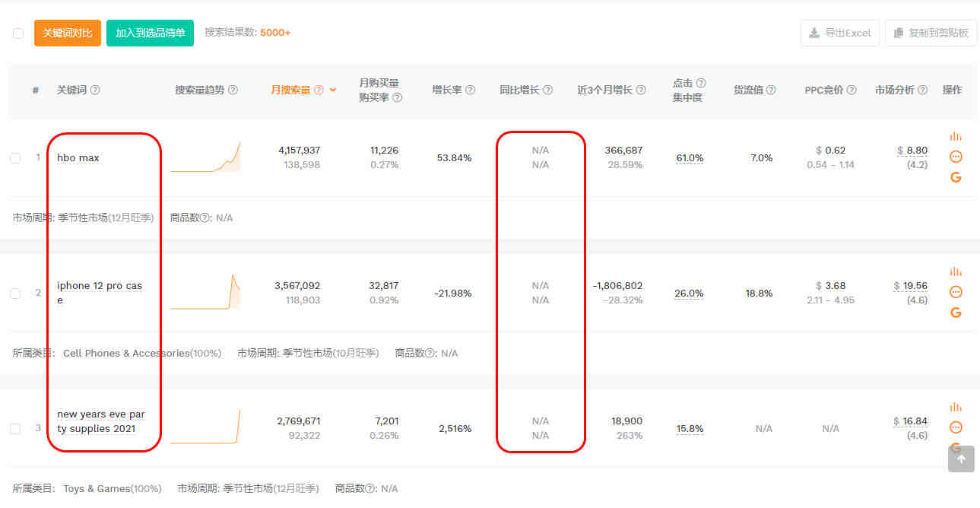Screen dimensions: 980x508
Task: Check the hbo max row checkbox
Action: tap(15, 158)
